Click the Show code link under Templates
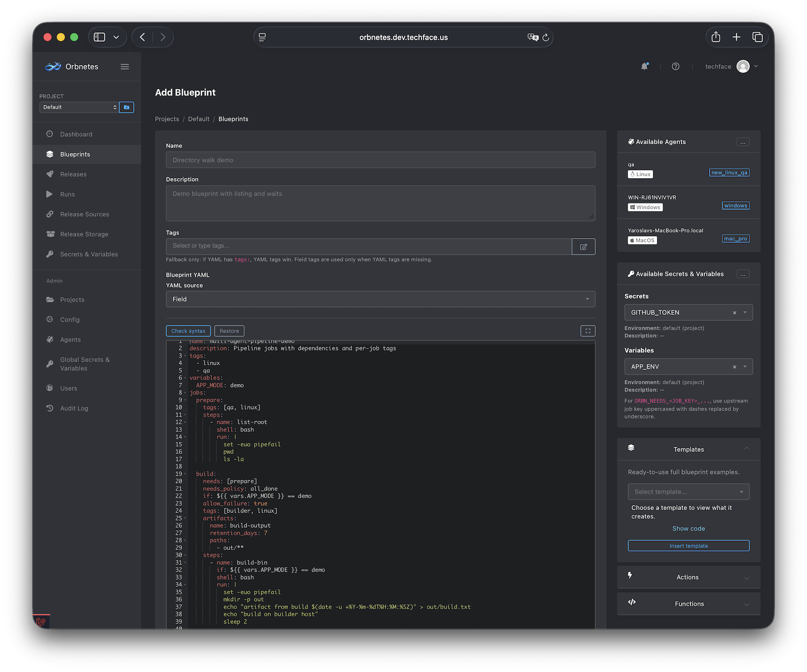The image size is (807, 672). click(x=688, y=528)
